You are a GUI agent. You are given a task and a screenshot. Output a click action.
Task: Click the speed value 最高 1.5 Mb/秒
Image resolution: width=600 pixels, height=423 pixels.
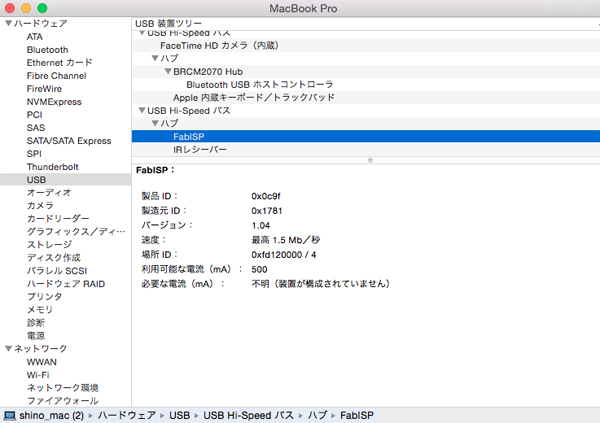coord(285,240)
